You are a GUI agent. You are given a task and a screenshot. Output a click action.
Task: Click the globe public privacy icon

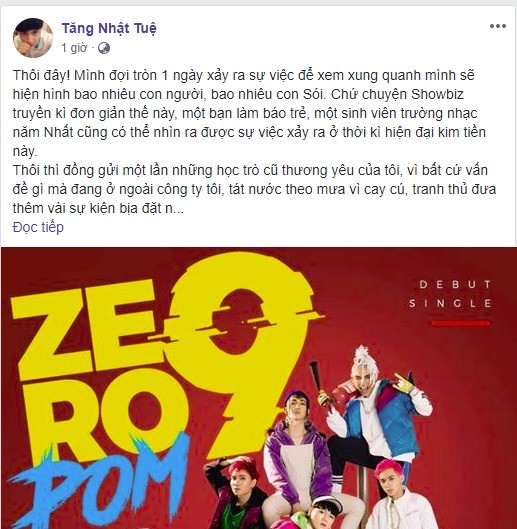click(104, 48)
